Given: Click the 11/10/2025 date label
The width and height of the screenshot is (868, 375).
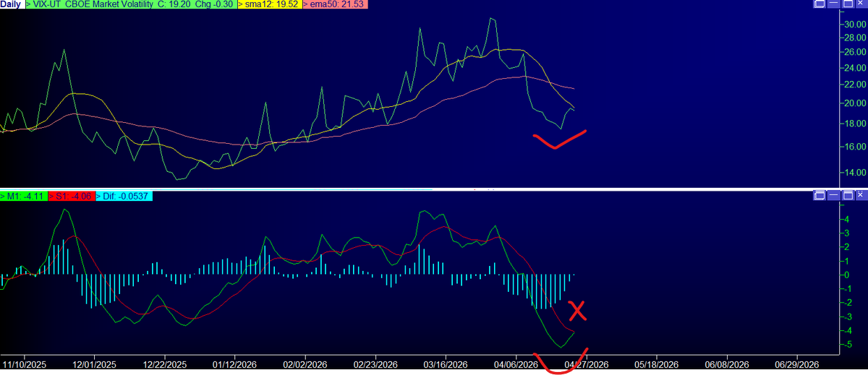Looking at the screenshot, I should click(x=25, y=366).
